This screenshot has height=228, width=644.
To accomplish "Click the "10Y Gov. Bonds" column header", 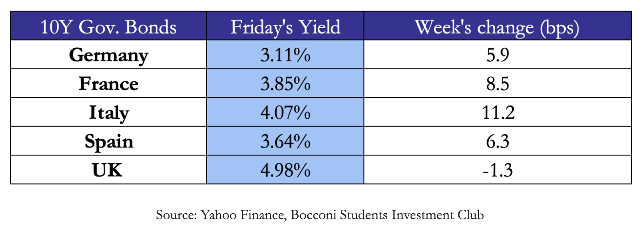I will pyautogui.click(x=108, y=28).
